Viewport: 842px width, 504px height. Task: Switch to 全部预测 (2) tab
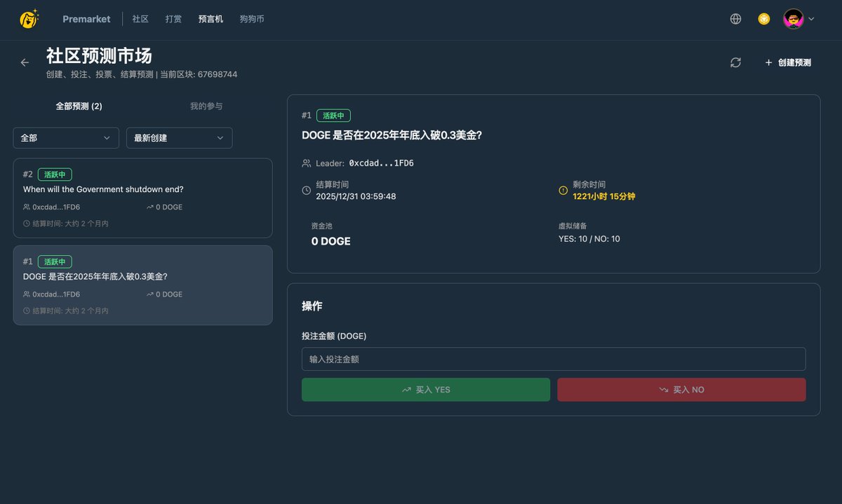point(79,107)
